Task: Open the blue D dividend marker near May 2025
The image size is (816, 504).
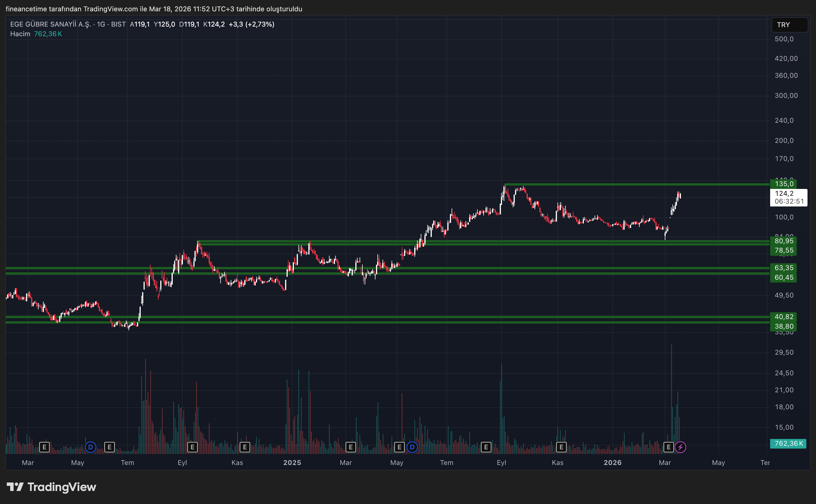Action: pyautogui.click(x=412, y=447)
